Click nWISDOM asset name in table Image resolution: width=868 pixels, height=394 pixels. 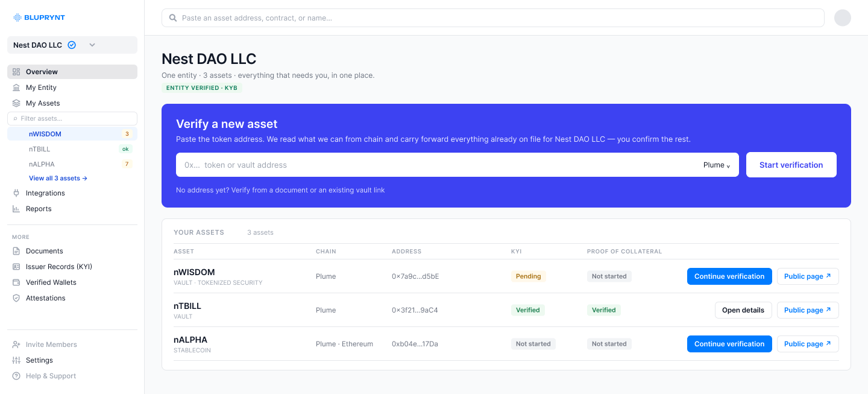point(194,272)
